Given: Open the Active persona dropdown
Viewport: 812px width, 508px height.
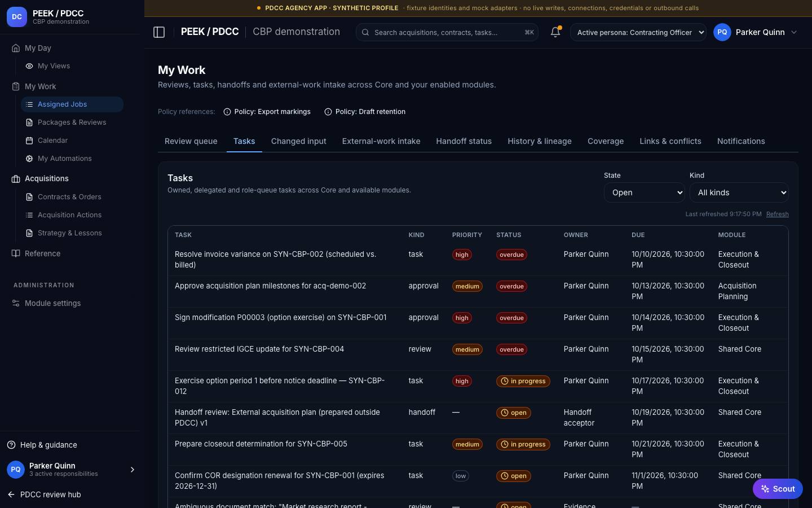Looking at the screenshot, I should click(x=638, y=32).
